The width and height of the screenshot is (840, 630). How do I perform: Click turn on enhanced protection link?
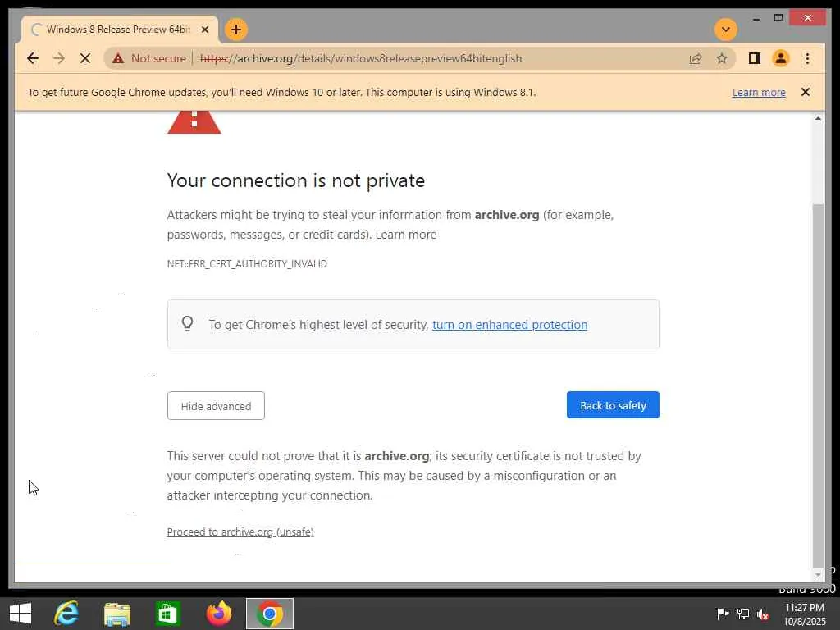[509, 325]
